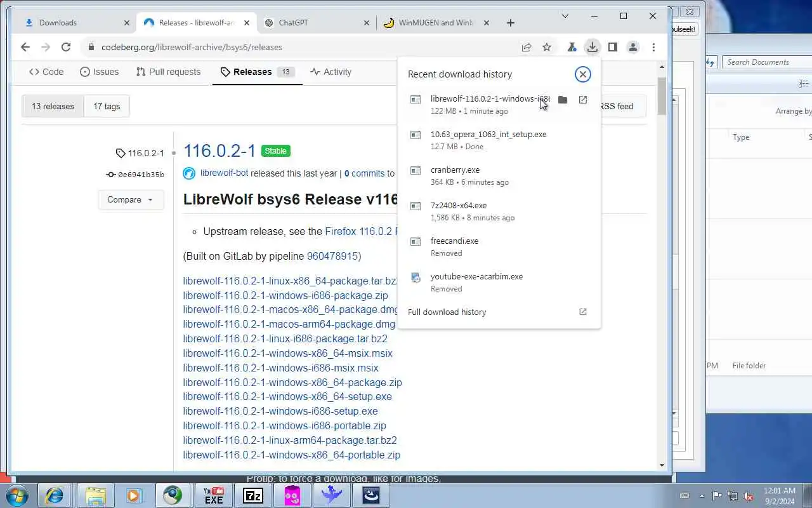
Task: Click the address bar URL
Action: point(192,47)
